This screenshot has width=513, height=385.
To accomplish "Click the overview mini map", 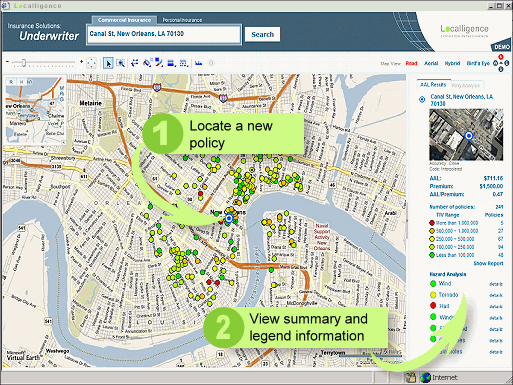I will click(x=35, y=110).
